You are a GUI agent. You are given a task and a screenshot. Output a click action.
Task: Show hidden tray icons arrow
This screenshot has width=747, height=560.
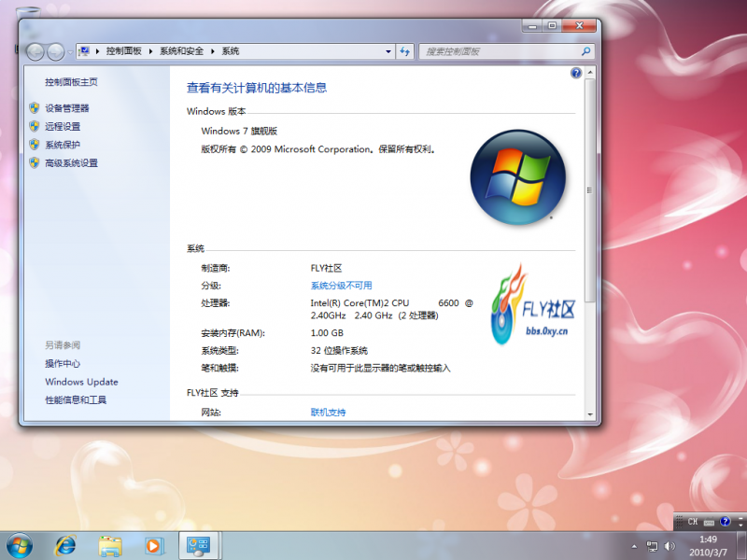click(634, 546)
